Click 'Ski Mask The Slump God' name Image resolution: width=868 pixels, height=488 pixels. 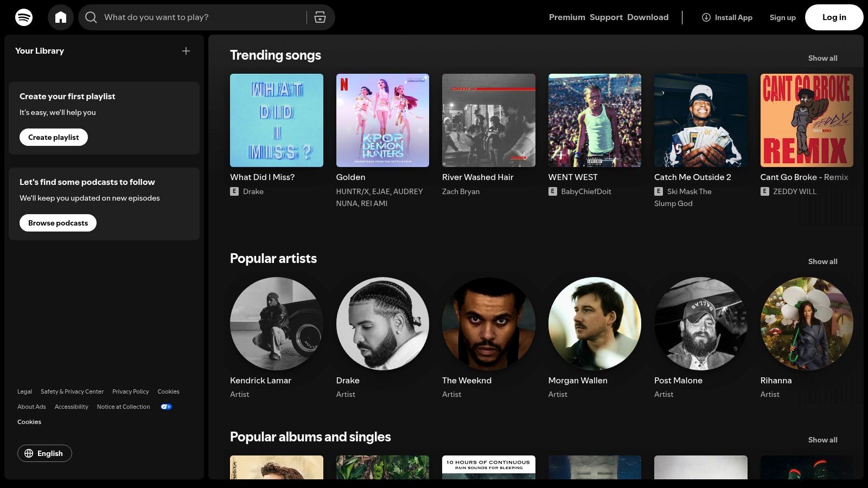coord(683,197)
